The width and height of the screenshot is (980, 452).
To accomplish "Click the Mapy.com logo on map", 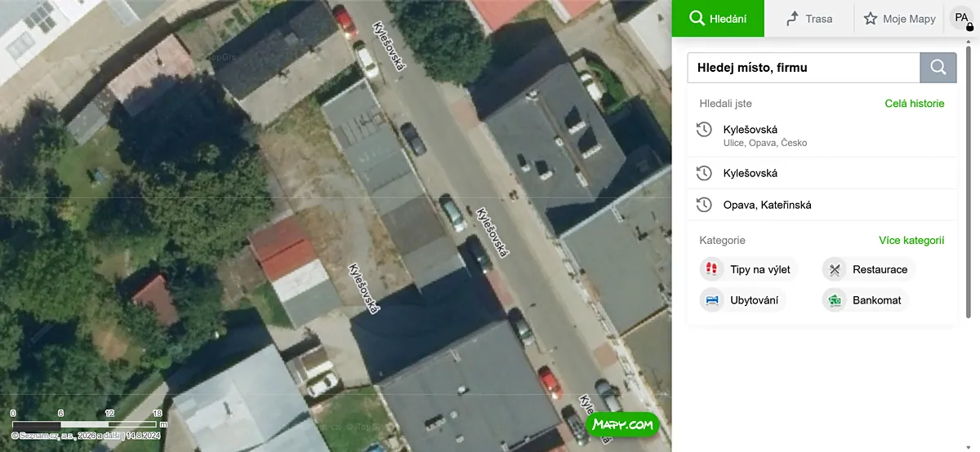I will (x=622, y=425).
